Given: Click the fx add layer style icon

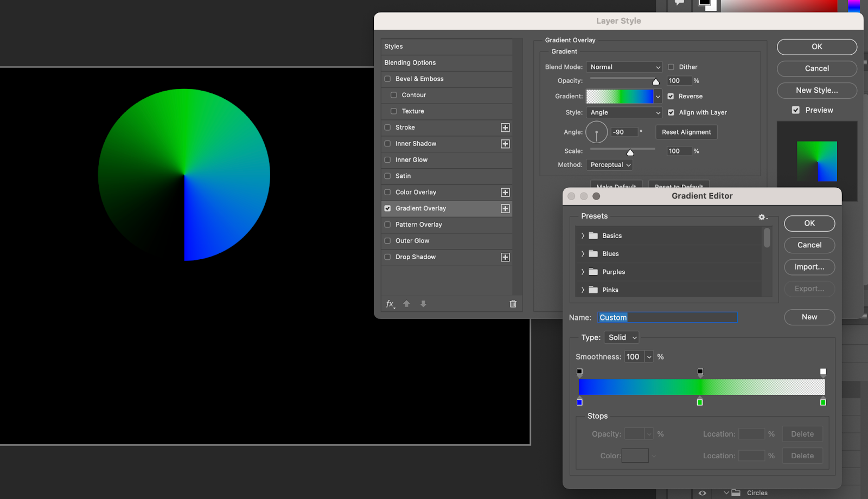Looking at the screenshot, I should click(390, 304).
